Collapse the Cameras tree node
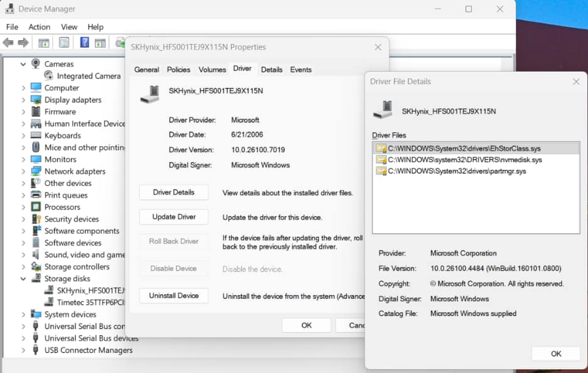Screen dimensions: 588x373 click(x=23, y=64)
